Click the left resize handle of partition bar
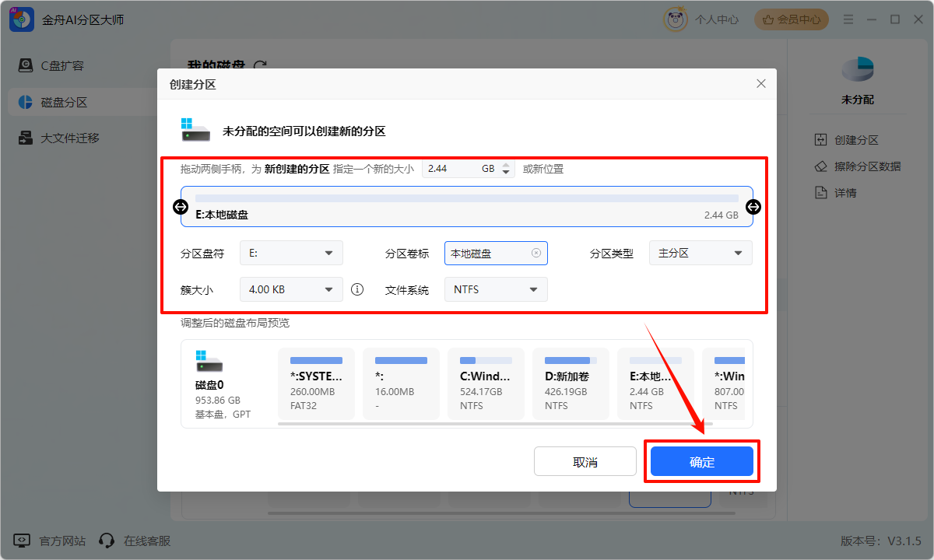This screenshot has width=934, height=560. pyautogui.click(x=180, y=206)
